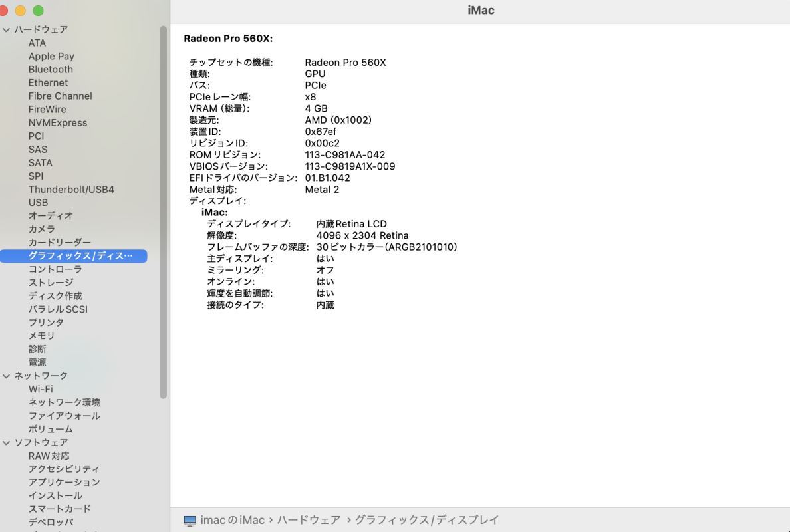Select Bluetooth in the sidebar
This screenshot has height=532, width=790.
tap(51, 70)
